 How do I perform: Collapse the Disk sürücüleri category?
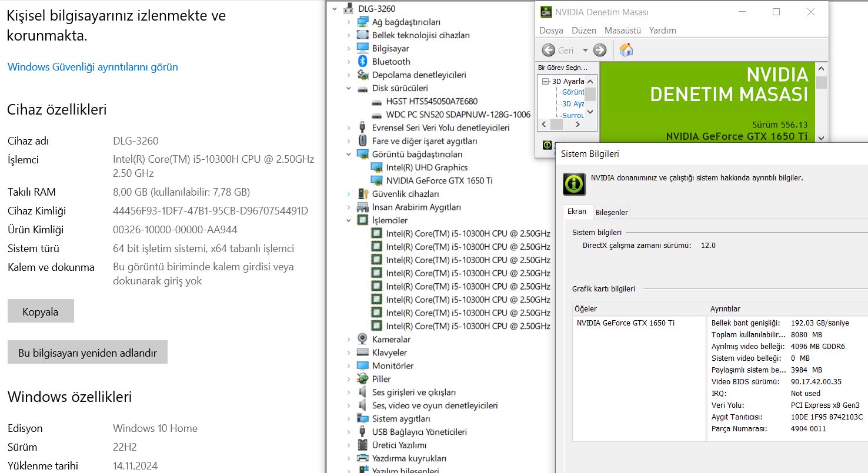coord(348,88)
